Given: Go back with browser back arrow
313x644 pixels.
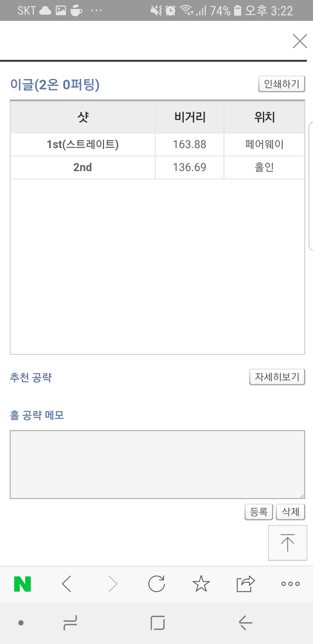Looking at the screenshot, I should click(x=67, y=584).
